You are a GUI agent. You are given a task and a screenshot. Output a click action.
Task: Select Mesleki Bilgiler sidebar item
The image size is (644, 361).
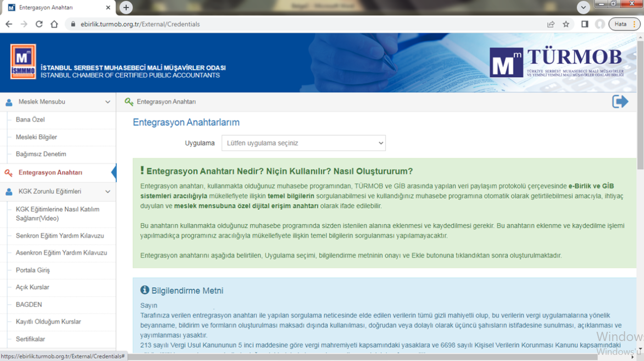[x=36, y=137]
